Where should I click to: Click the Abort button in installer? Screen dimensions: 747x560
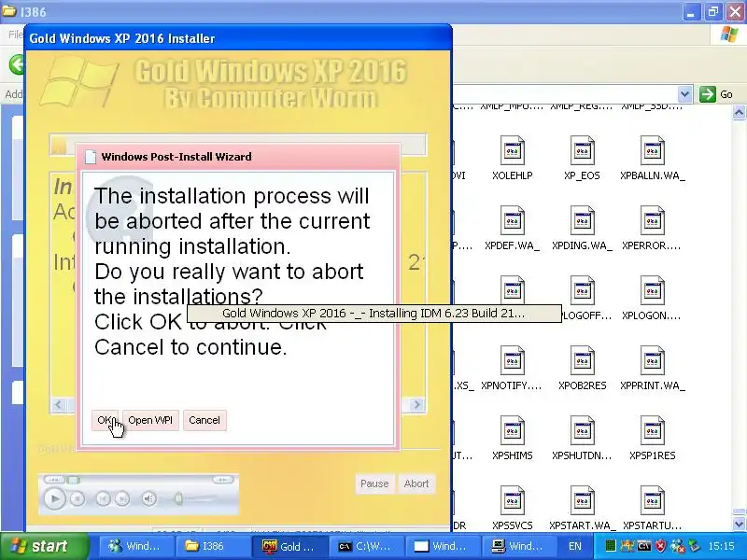click(416, 483)
